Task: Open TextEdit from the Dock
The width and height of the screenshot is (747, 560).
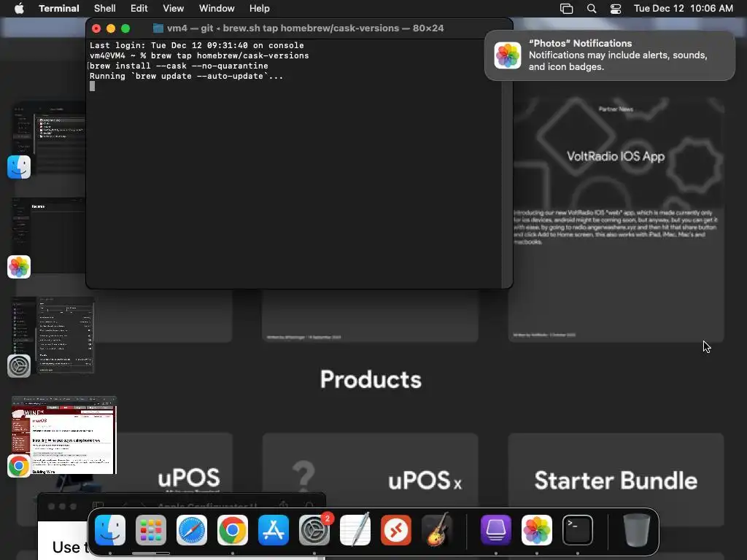Action: (355, 530)
